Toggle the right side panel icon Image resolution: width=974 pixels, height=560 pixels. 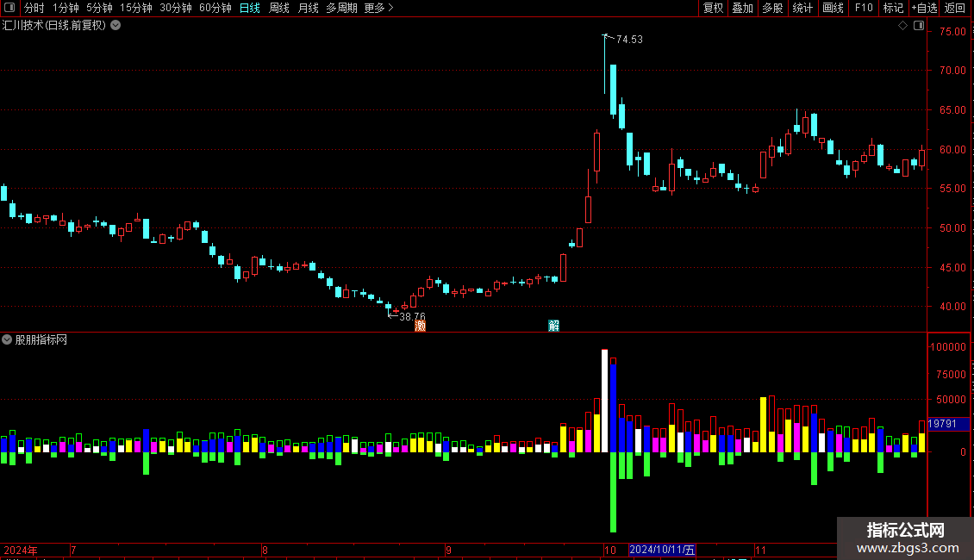[919, 26]
